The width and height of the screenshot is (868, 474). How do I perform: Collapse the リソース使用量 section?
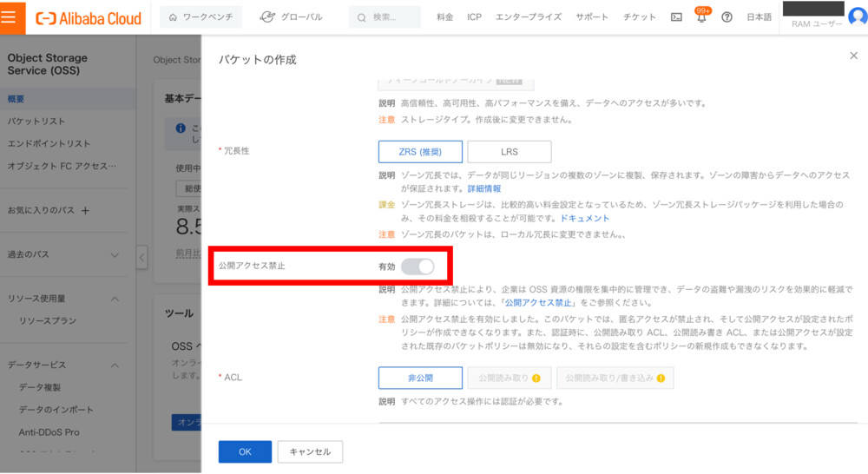[115, 299]
